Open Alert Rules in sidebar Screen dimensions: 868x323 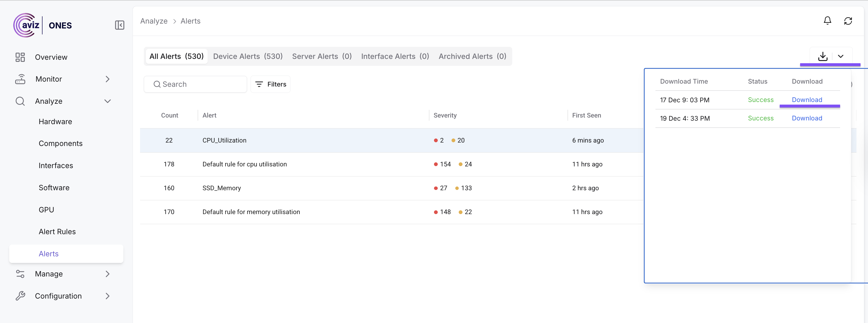[57, 231]
